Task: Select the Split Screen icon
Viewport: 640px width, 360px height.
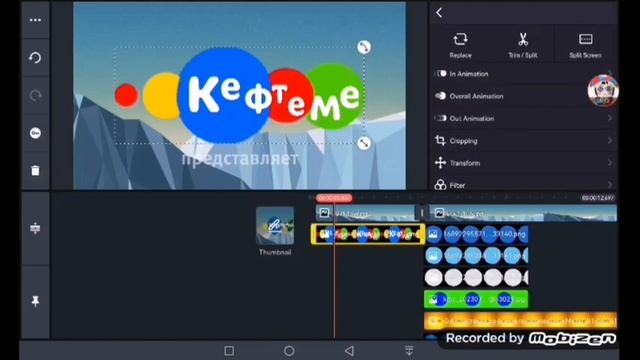Action: 585,39
